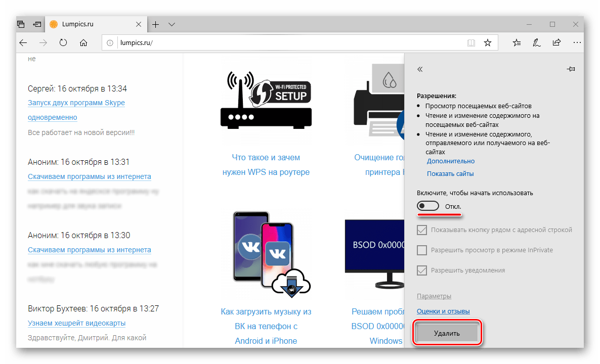Expand the tab previews chevron
This screenshot has height=364, width=600.
click(x=172, y=24)
